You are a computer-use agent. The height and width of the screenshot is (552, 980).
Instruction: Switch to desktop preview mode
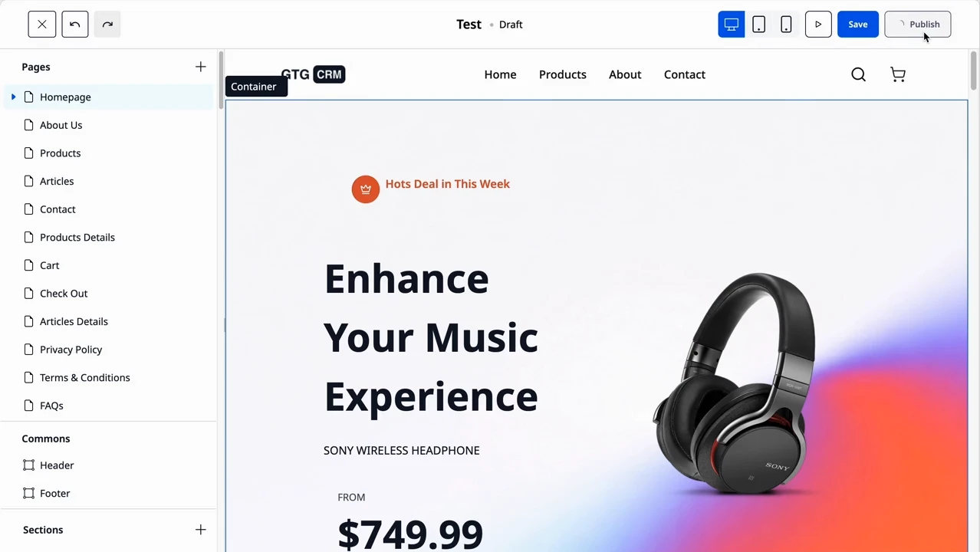732,25
